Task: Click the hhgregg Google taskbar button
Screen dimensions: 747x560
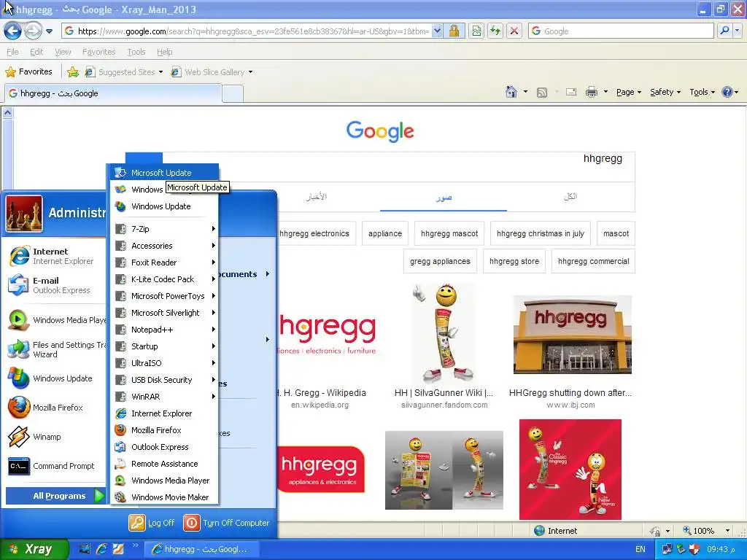Action: click(202, 549)
